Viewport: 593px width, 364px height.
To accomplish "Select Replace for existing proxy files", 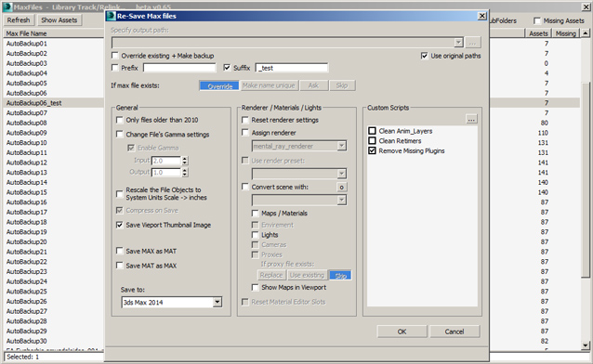I will [x=271, y=275].
